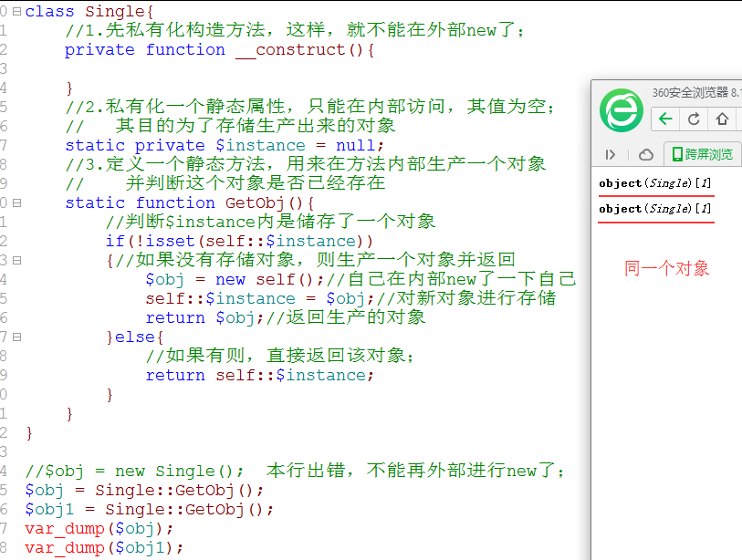
Task: Click '$obj = new self();' code
Action: click(235, 279)
